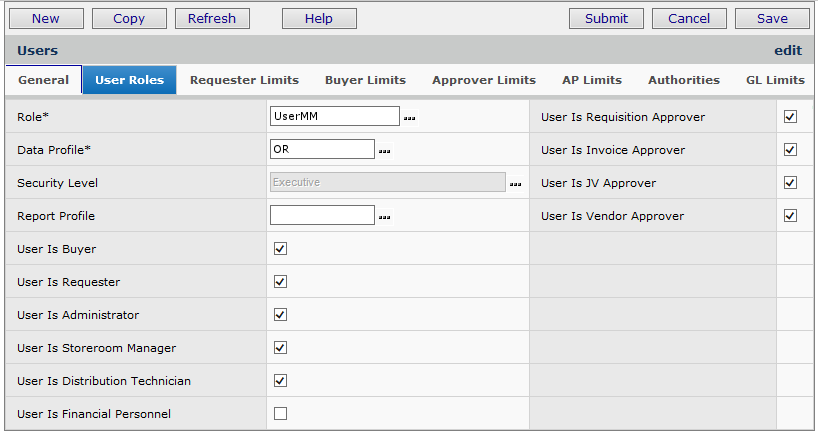Click the Save button
Image resolution: width=818 pixels, height=434 pixels.
point(771,18)
